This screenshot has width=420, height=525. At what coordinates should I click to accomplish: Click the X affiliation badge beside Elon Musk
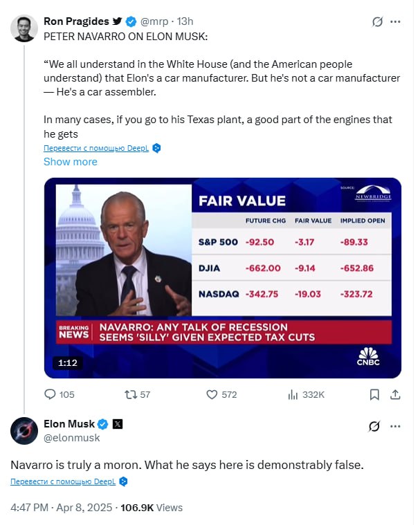[x=117, y=423]
